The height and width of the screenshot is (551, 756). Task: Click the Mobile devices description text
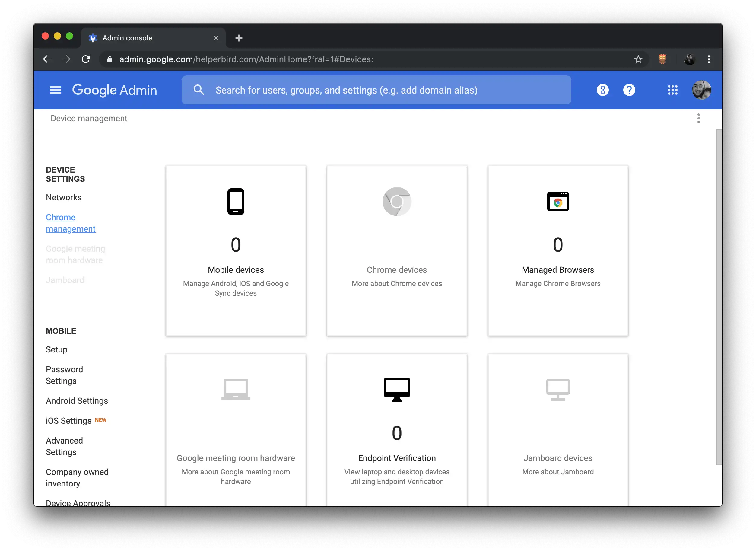236,288
